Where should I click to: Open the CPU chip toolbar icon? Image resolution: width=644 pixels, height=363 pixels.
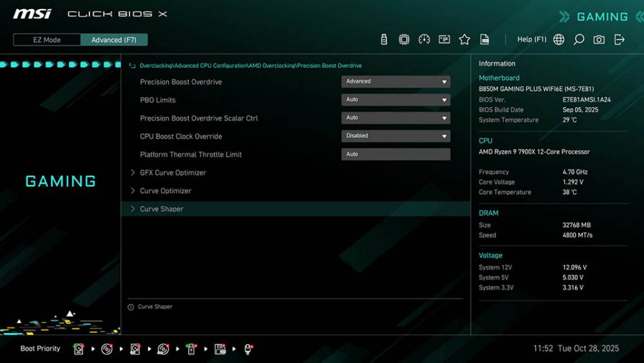coord(404,39)
